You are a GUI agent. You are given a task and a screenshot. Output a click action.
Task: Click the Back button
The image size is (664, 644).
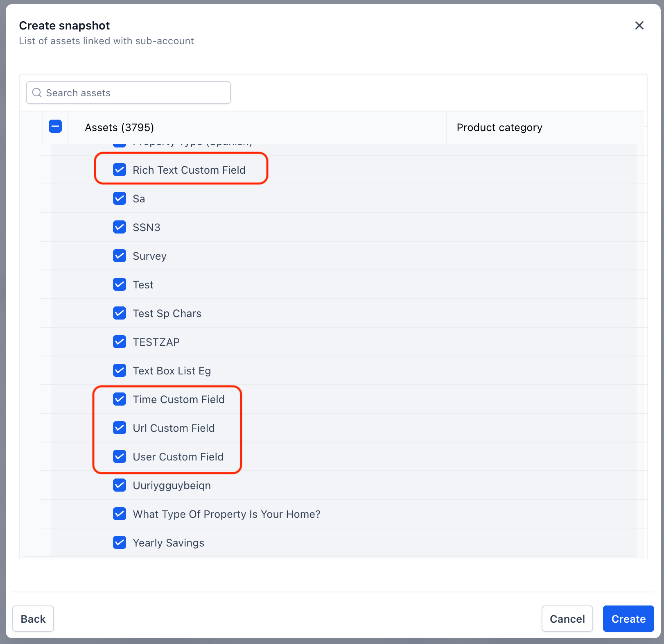point(33,619)
